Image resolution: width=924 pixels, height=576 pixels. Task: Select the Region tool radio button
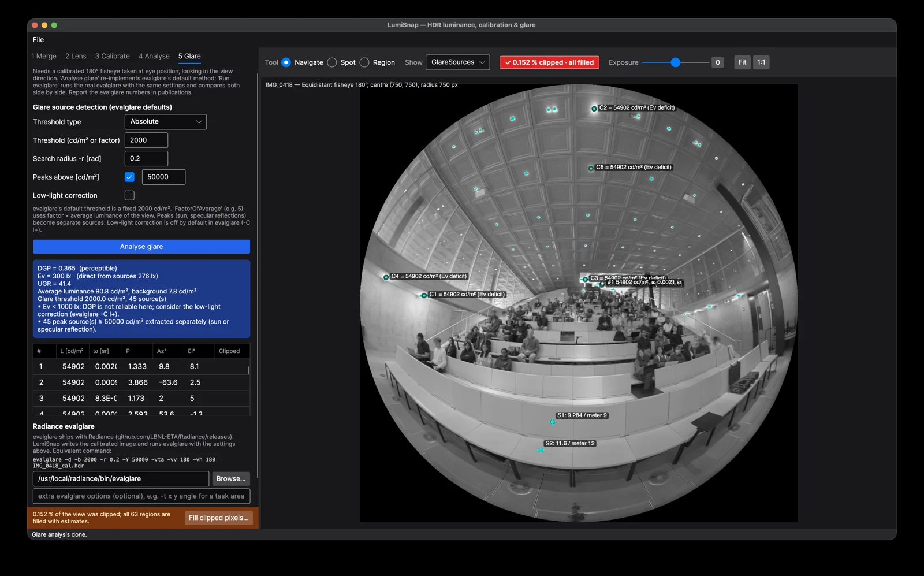click(364, 62)
